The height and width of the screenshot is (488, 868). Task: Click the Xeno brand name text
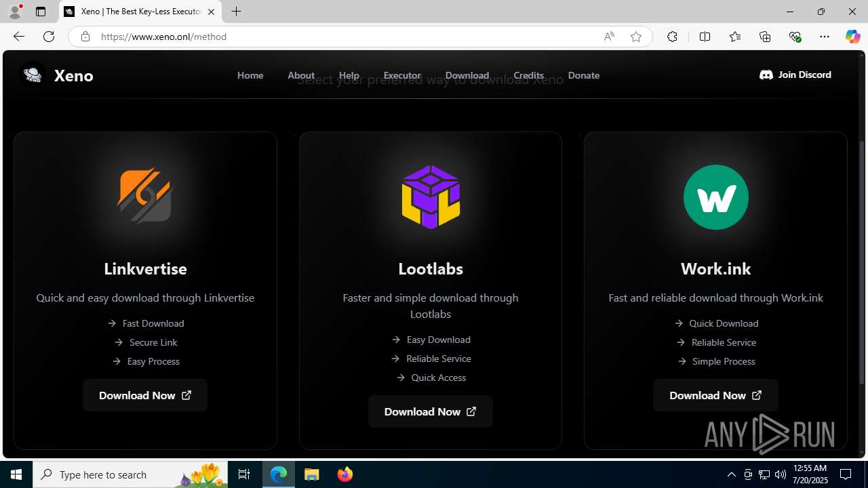coord(74,75)
